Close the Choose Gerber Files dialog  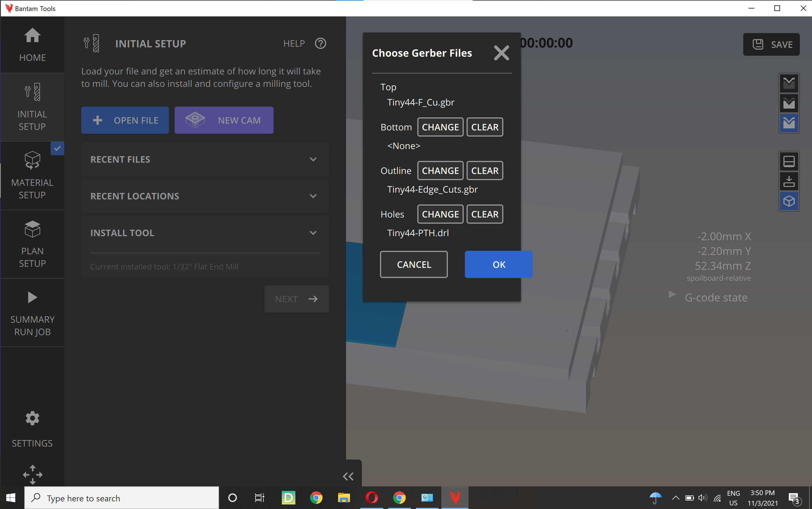coord(501,53)
